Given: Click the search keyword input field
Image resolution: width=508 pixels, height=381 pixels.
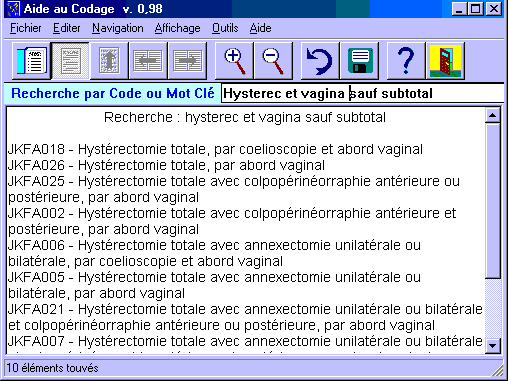Looking at the screenshot, I should click(x=363, y=93).
